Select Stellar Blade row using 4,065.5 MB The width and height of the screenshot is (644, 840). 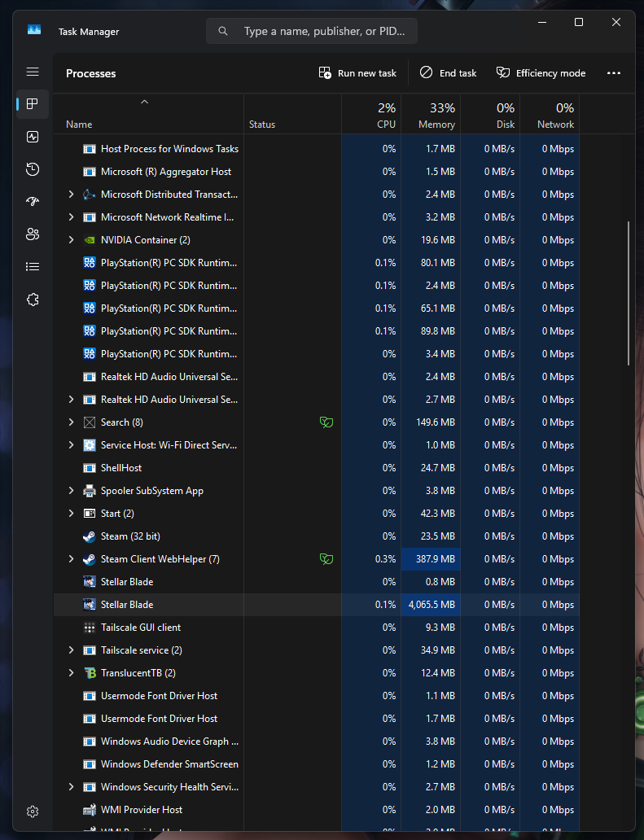tap(317, 604)
